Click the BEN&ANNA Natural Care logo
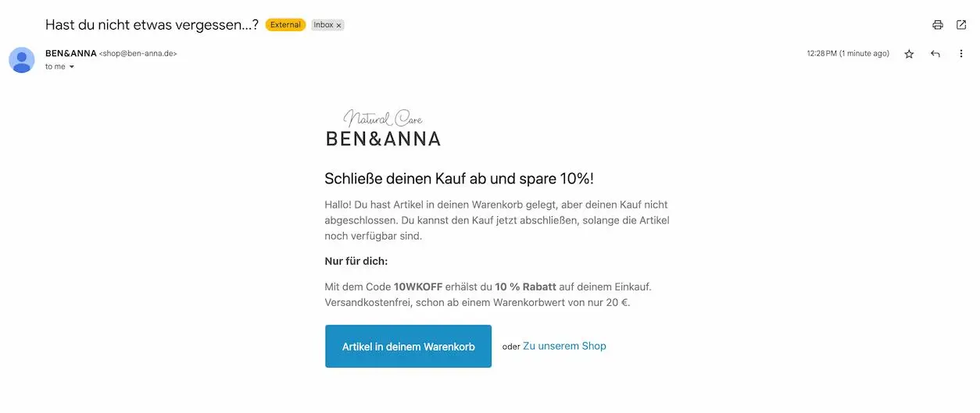This screenshot has height=413, width=980. tap(383, 129)
